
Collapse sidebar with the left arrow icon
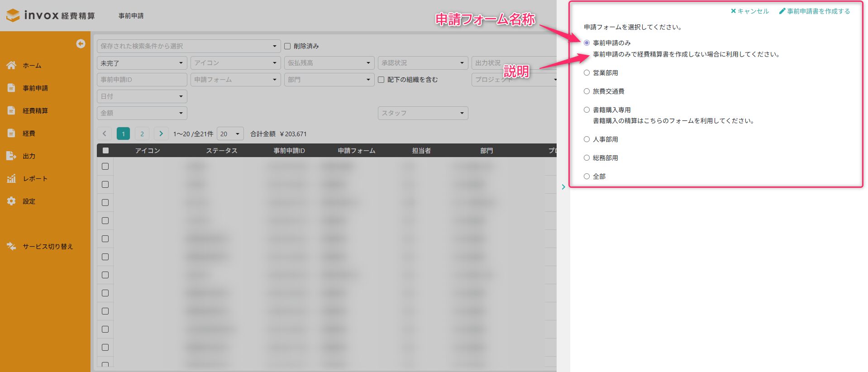pyautogui.click(x=81, y=43)
